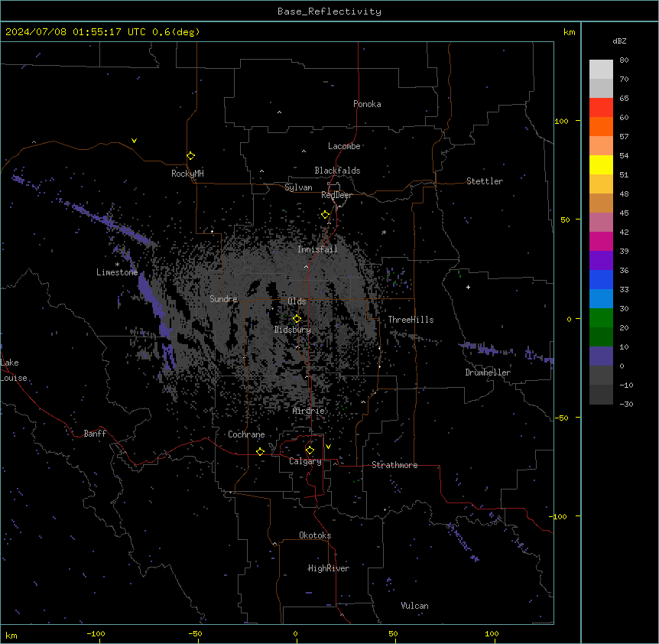Pick the slate-blue 0-10 dBZ legend swatch
The width and height of the screenshot is (659, 644).
pyautogui.click(x=601, y=356)
